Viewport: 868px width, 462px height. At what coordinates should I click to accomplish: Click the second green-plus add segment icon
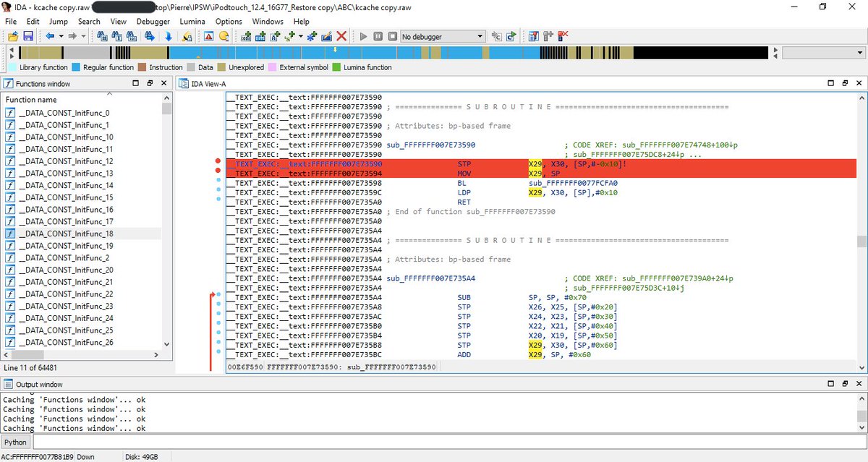coord(260,36)
